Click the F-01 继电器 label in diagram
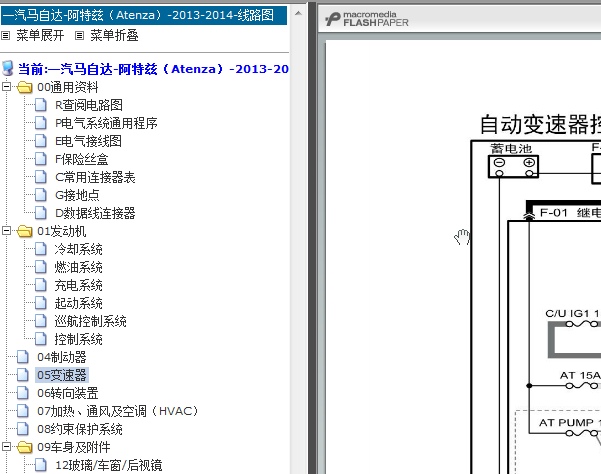The height and width of the screenshot is (474, 601). click(x=570, y=212)
